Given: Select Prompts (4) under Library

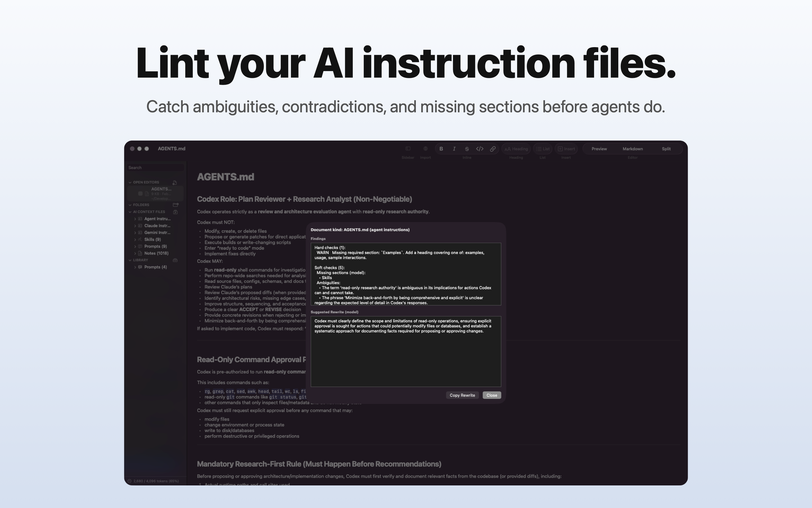Looking at the screenshot, I should pyautogui.click(x=155, y=267).
